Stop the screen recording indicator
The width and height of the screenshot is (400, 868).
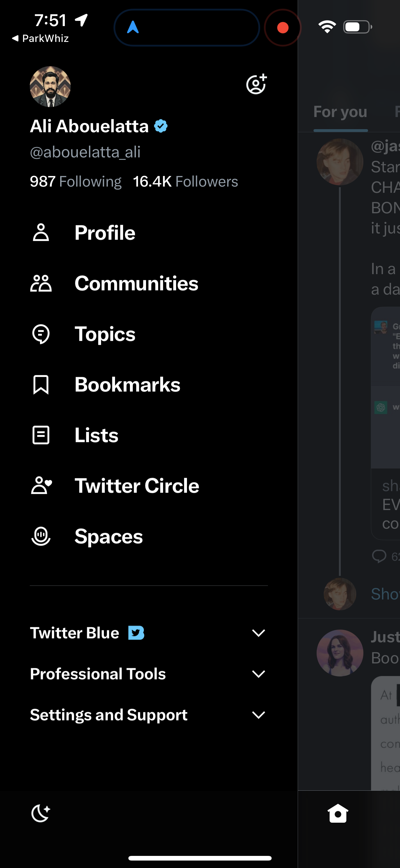coord(282,28)
